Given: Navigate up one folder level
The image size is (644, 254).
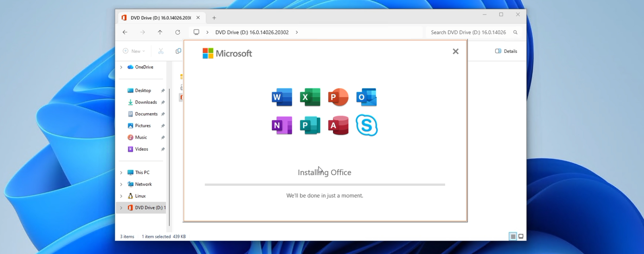Looking at the screenshot, I should tap(160, 32).
